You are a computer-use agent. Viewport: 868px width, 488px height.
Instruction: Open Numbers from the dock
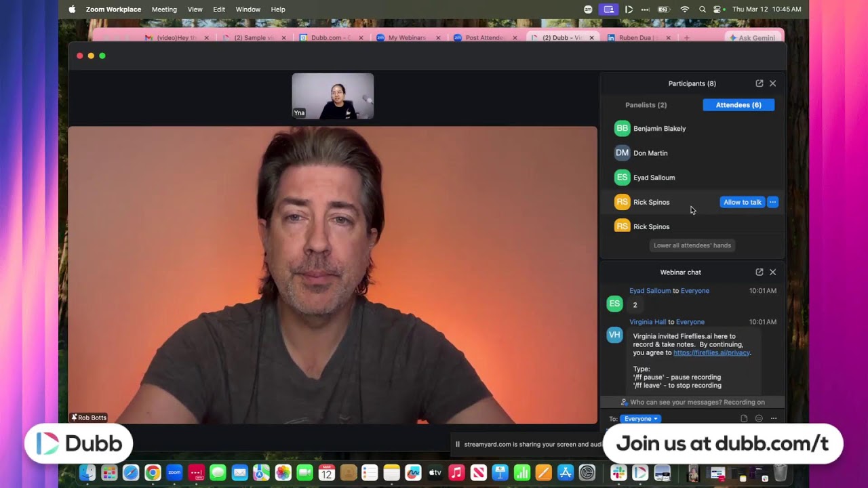[521, 472]
